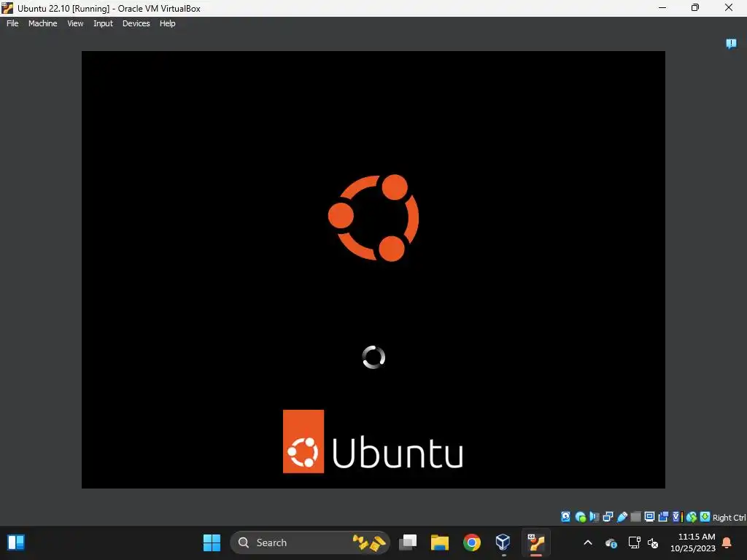
Task: Click the VirtualBox window title bar icon
Action: coord(7,8)
